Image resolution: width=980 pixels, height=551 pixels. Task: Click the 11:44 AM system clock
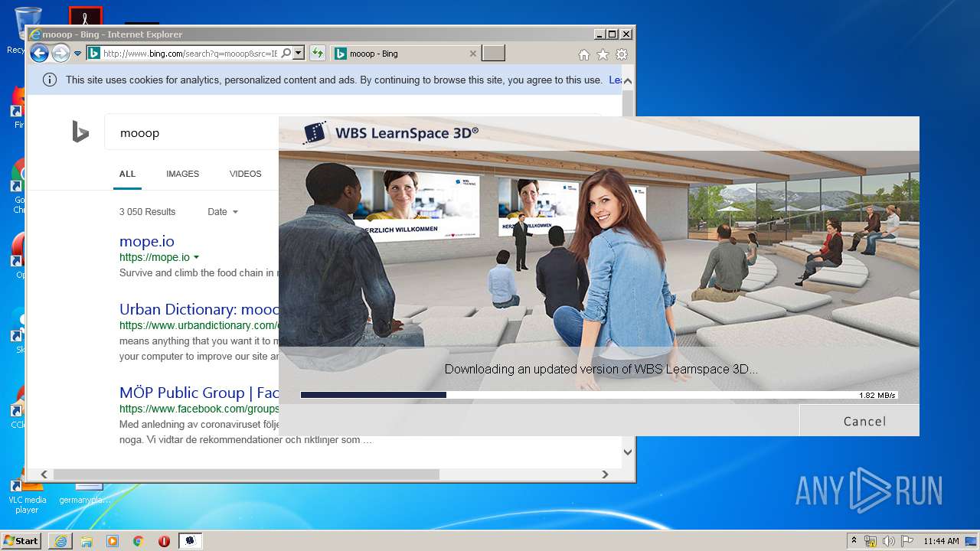[941, 541]
